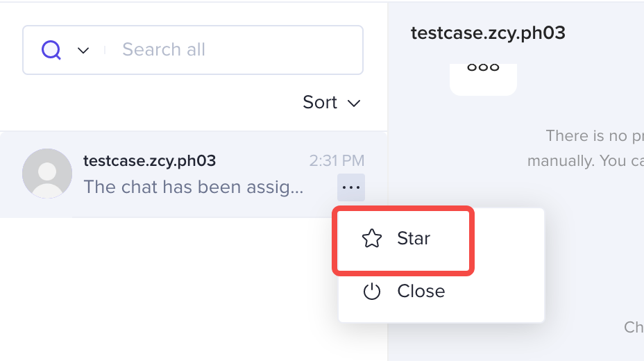Choose Close from the context menu
The height and width of the screenshot is (361, 644).
pos(421,291)
